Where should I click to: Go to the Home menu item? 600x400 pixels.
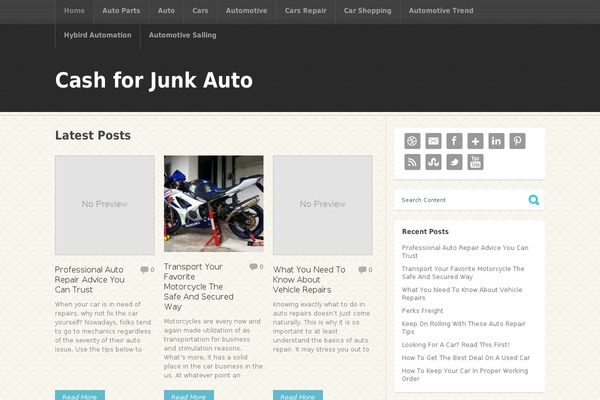[x=74, y=11]
